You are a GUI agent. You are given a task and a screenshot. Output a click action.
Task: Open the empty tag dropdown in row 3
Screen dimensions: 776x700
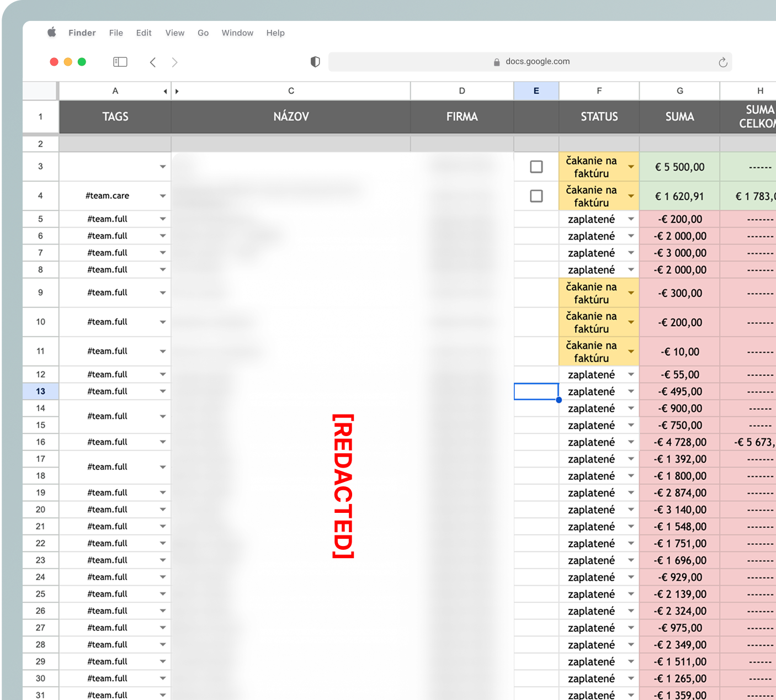163,167
